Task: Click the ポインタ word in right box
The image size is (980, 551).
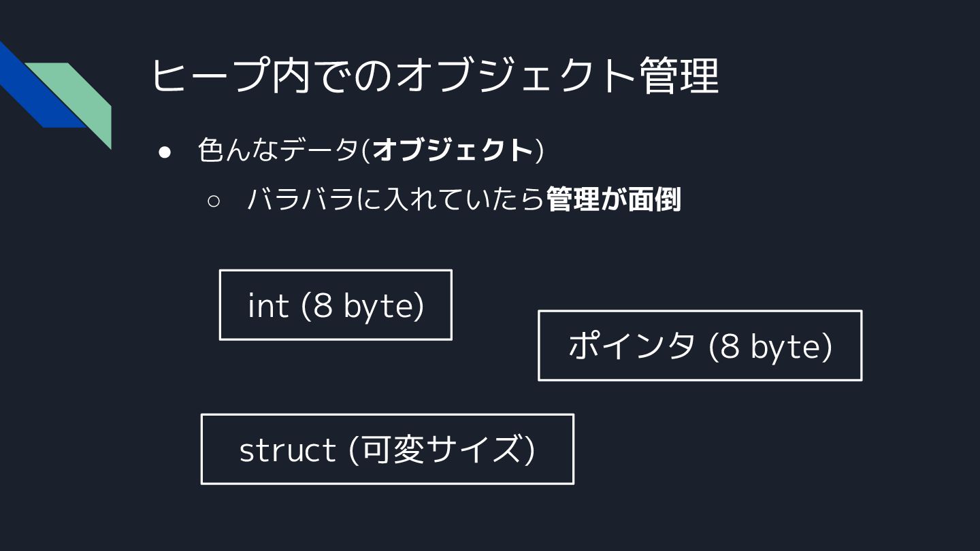Action: pos(632,346)
